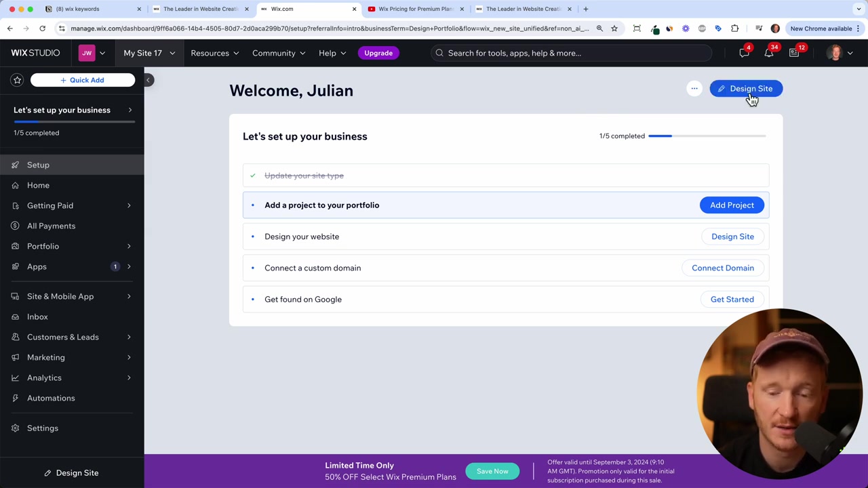Screen dimensions: 868x488
Task: Select Setup in the sidebar
Action: click(72, 165)
